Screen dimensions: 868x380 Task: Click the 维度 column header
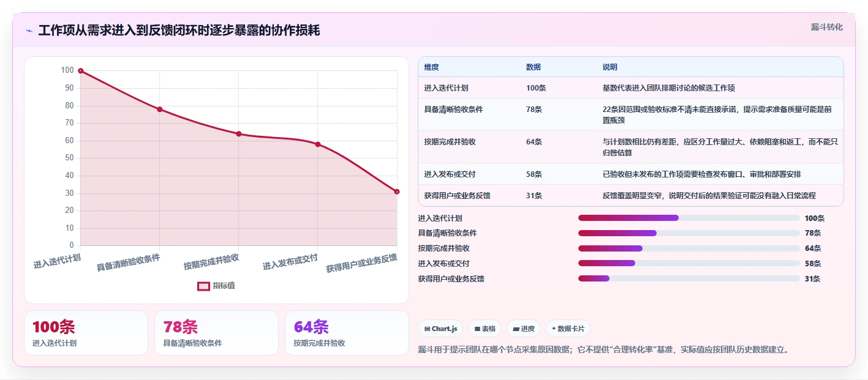[x=432, y=67]
